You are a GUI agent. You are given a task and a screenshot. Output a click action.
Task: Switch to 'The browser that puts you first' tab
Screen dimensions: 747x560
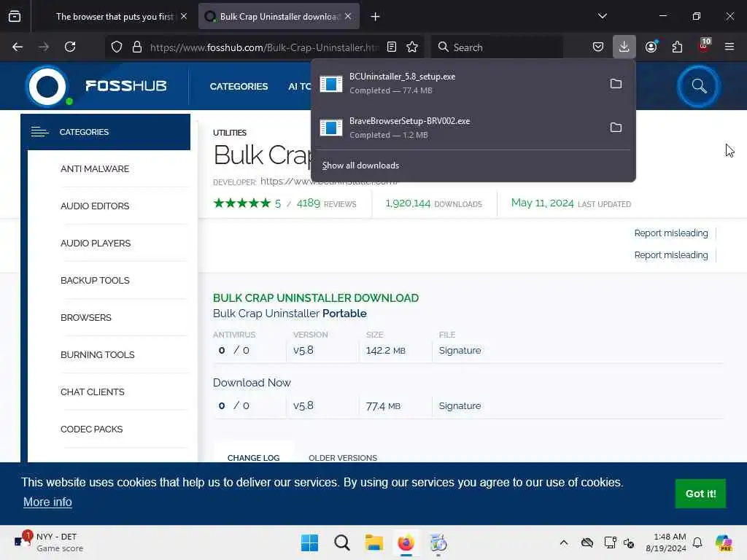[115, 17]
